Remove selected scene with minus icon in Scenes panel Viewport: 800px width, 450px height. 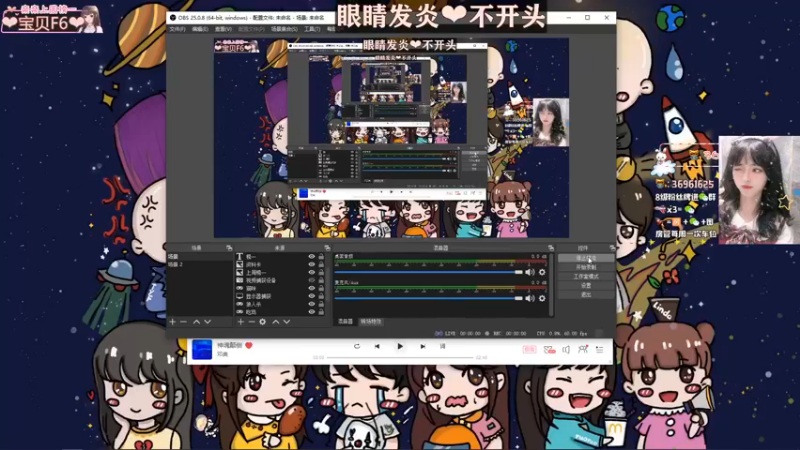[x=184, y=322]
